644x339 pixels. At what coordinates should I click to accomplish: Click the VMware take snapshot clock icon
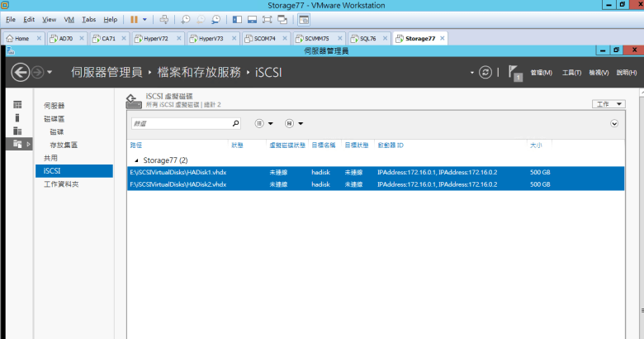coord(186,19)
